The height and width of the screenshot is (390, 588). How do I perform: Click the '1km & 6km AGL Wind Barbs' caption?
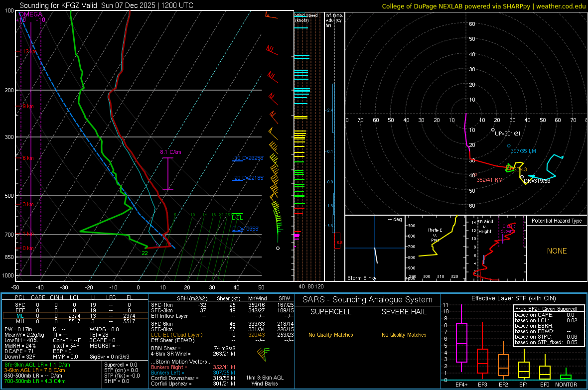[x=265, y=381]
